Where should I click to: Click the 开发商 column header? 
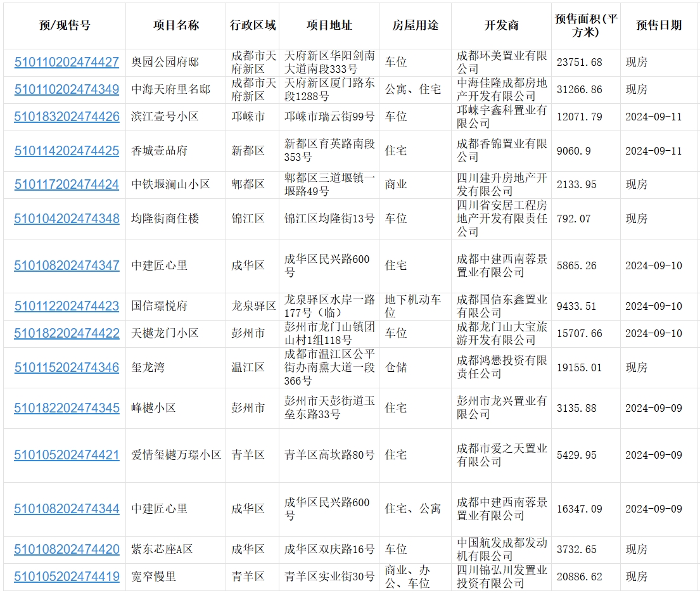tap(501, 25)
